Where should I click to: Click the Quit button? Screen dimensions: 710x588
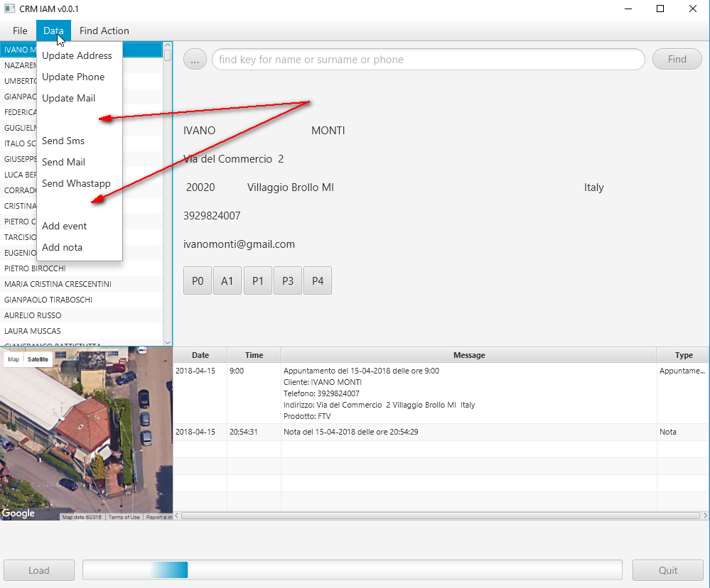coord(667,570)
